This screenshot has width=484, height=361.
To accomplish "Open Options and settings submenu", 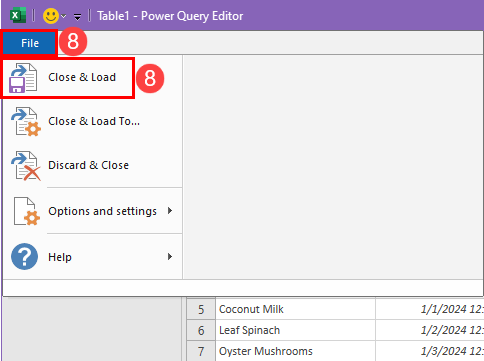I will pos(92,211).
